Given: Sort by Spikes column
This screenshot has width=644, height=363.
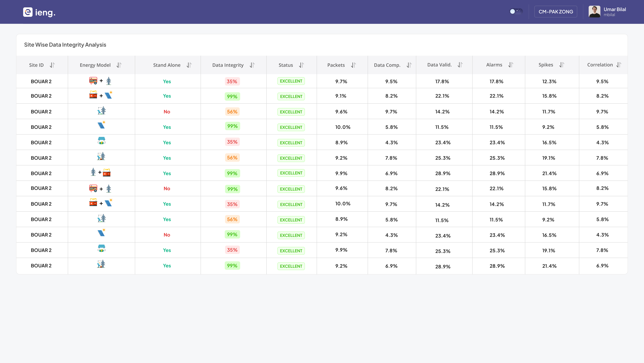Looking at the screenshot, I should [x=562, y=65].
